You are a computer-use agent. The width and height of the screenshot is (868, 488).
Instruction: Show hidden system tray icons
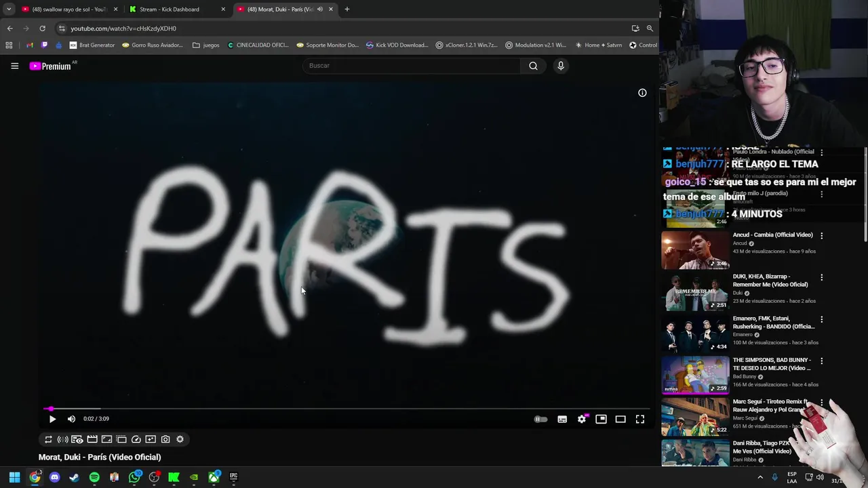pos(760,477)
